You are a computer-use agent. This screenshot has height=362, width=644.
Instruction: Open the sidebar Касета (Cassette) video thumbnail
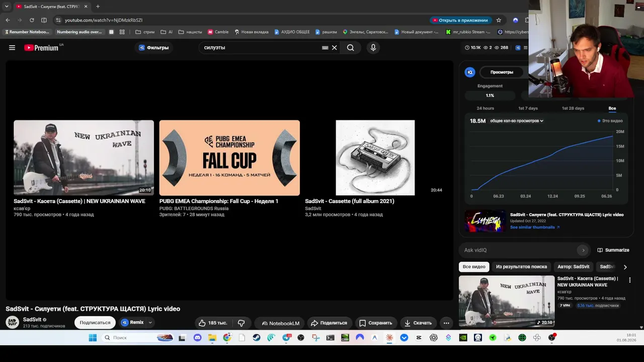[x=507, y=301]
